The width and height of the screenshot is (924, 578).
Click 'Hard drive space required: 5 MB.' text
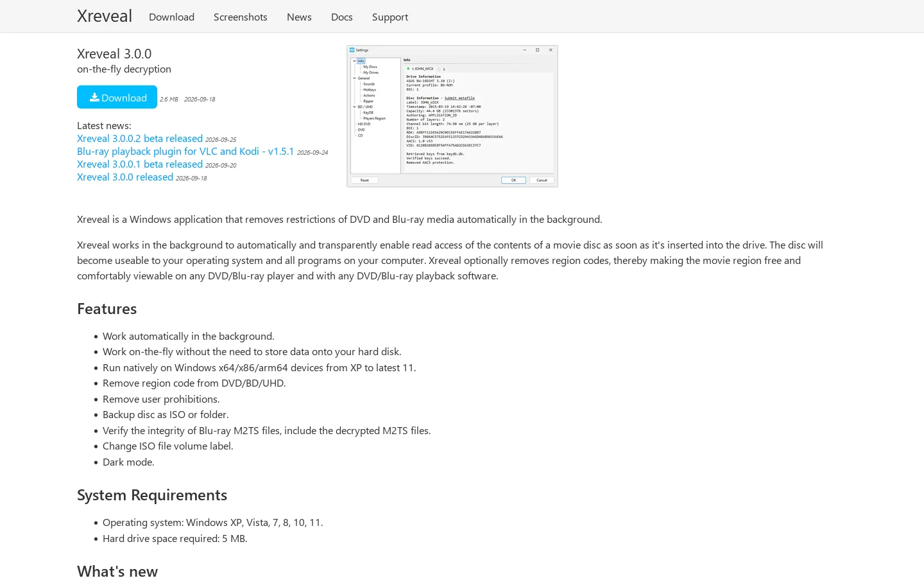tap(175, 539)
